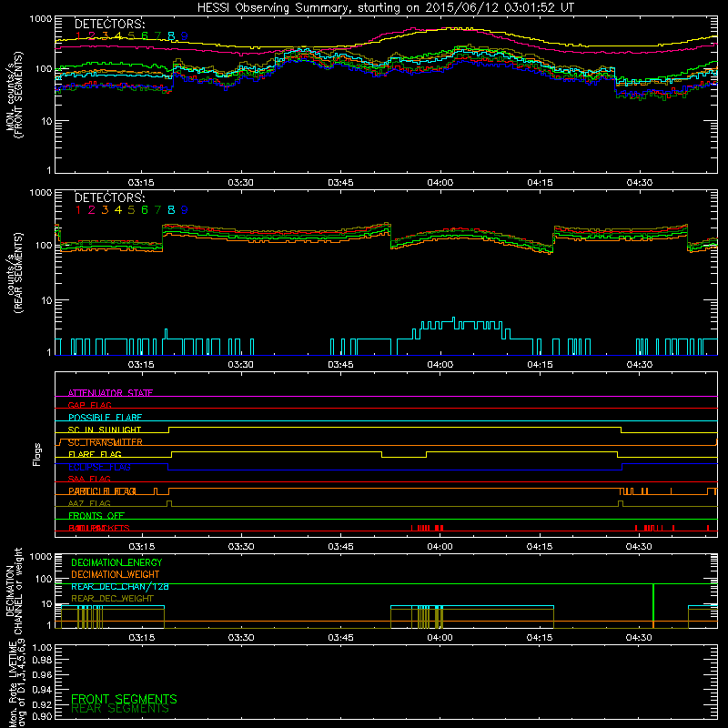
Task: Click the 0.94 value on the livetime axis
Action: [x=42, y=689]
